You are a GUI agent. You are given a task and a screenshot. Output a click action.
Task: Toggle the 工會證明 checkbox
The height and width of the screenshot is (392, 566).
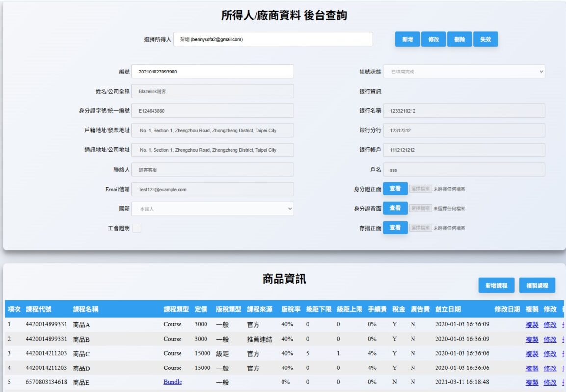click(x=137, y=228)
